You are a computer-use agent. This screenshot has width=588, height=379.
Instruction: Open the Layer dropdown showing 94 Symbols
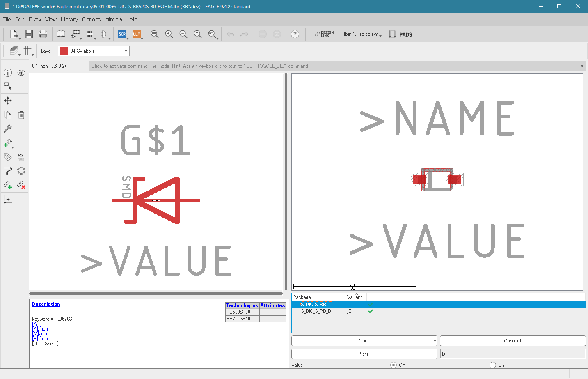coord(94,51)
